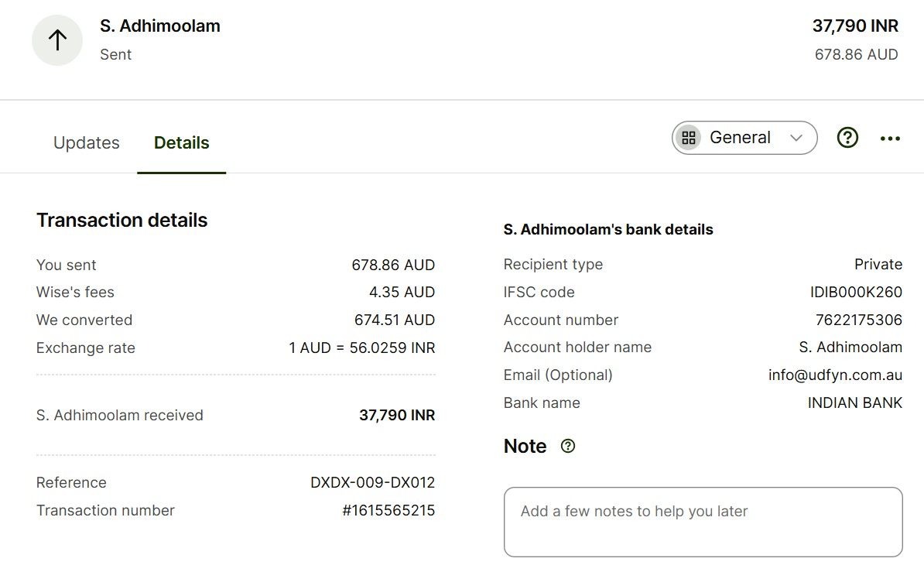
Task: Click the S. Adhimoolam header name
Action: point(159,26)
